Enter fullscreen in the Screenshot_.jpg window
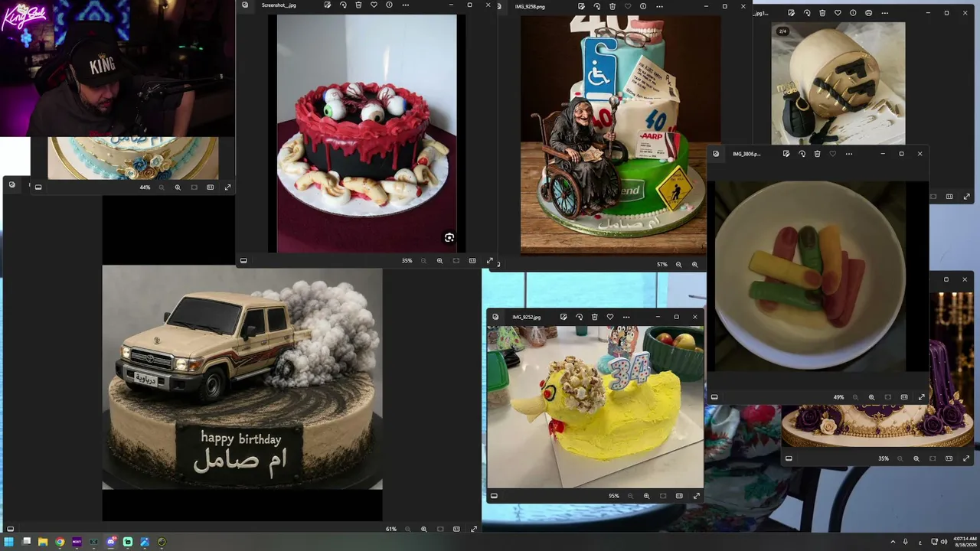Viewport: 980px width, 551px height. tap(489, 261)
